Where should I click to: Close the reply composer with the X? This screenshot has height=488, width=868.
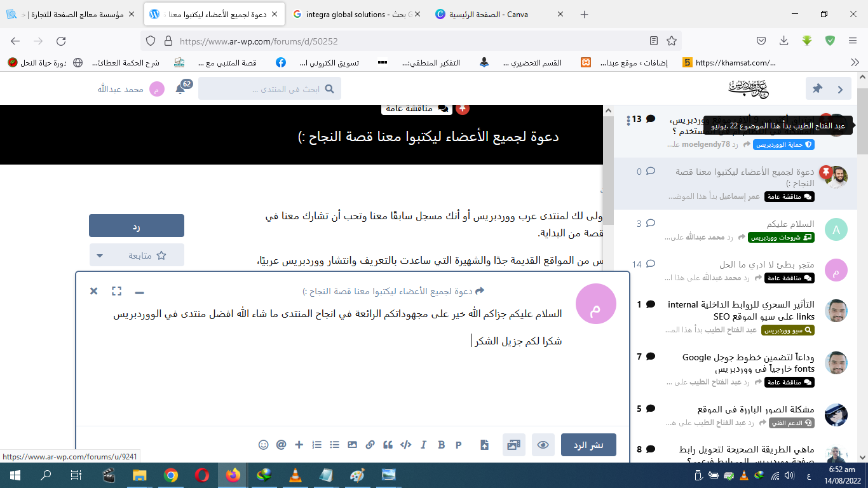(x=94, y=291)
